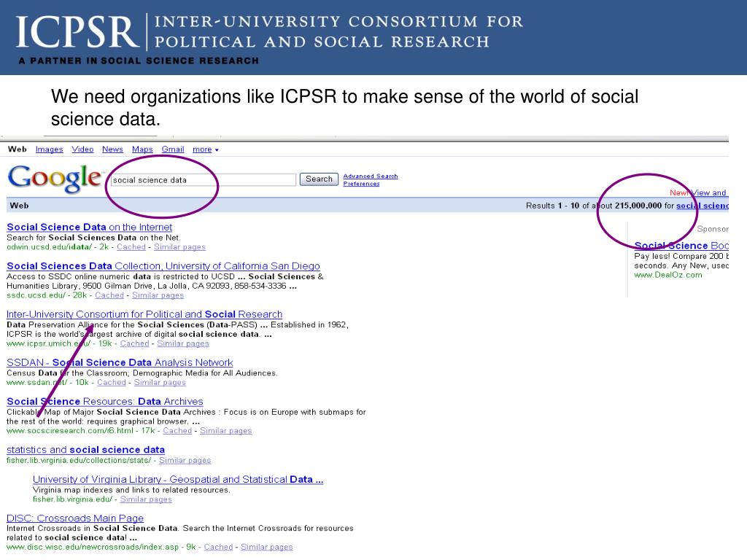Open Cached link for www.ssdan.net result
This screenshot has width=747, height=560.
pyautogui.click(x=112, y=382)
